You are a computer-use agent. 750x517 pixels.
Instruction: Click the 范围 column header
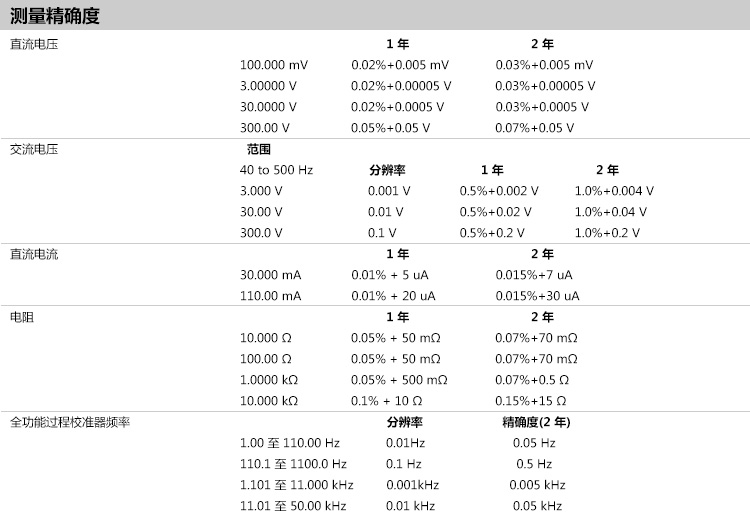259,149
